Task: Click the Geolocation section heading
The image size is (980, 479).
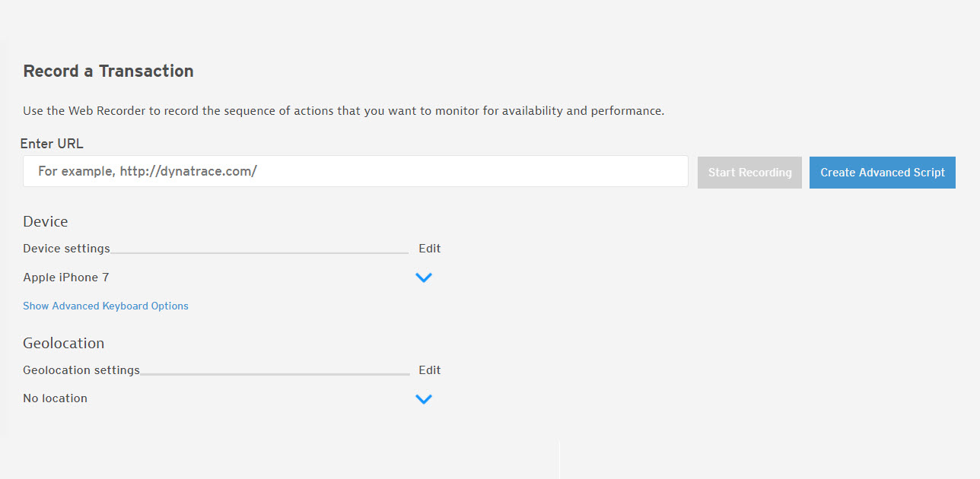Action: point(64,343)
